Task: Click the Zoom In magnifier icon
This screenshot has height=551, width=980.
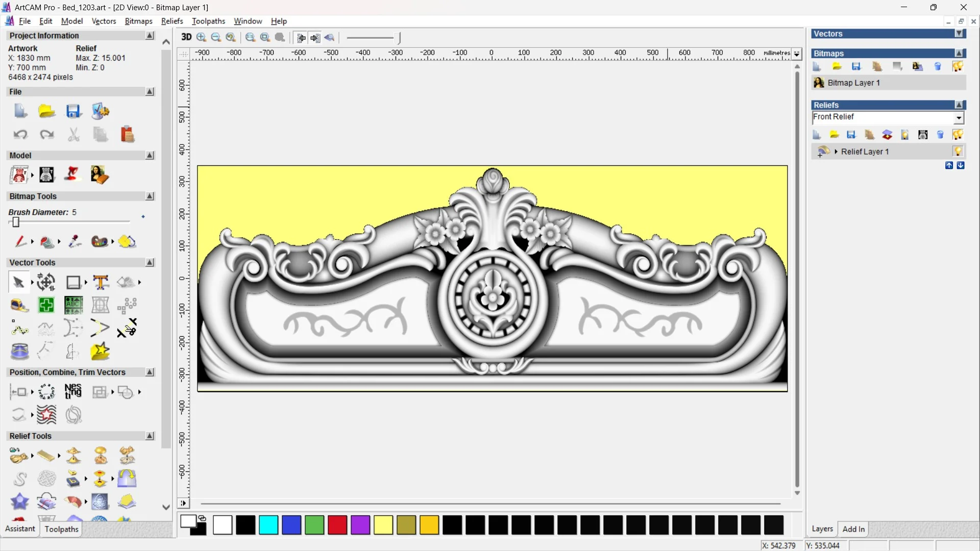Action: coord(202,37)
